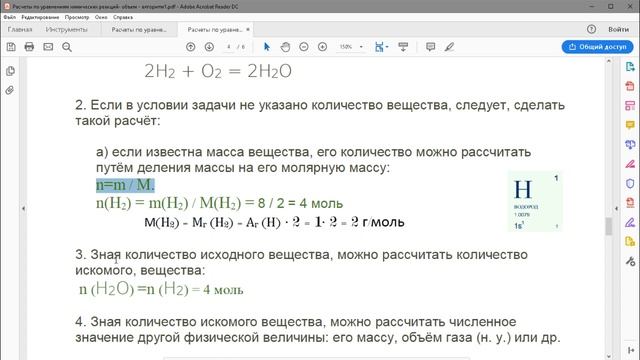This screenshot has width=640, height=360.
Task: Activate the Hand pan tool
Action: coord(285,47)
